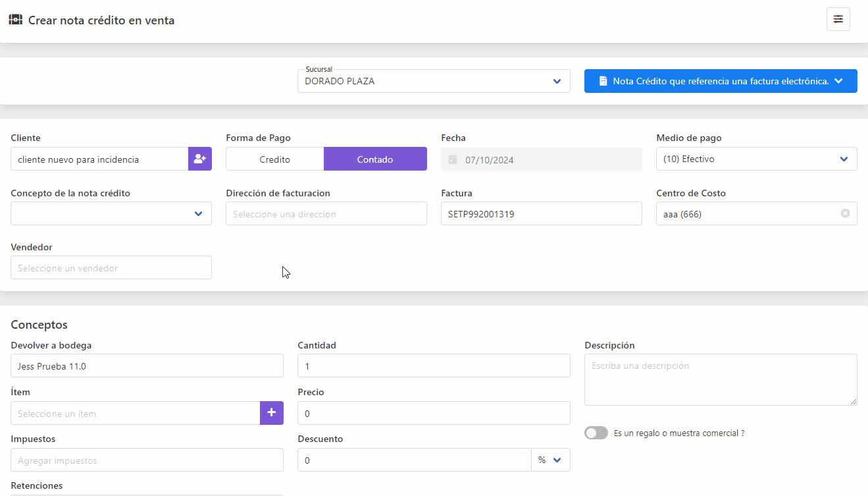Click the Devolver a bodega field

pos(147,366)
